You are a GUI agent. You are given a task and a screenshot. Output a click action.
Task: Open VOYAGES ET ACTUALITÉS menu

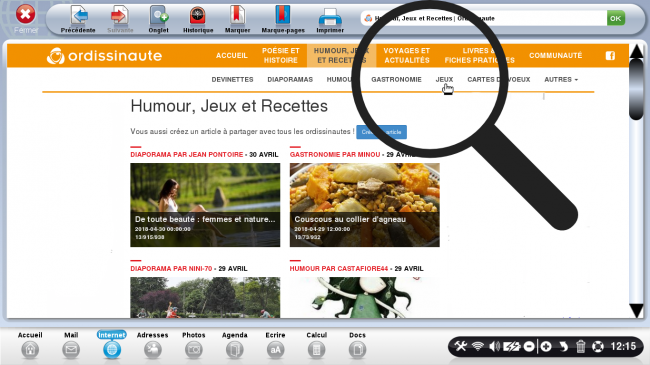pyautogui.click(x=407, y=55)
